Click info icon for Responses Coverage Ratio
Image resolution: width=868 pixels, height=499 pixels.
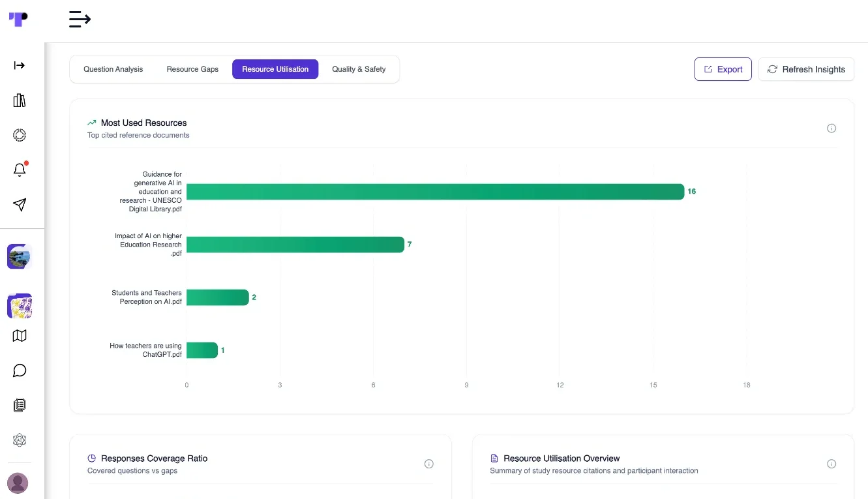point(429,464)
